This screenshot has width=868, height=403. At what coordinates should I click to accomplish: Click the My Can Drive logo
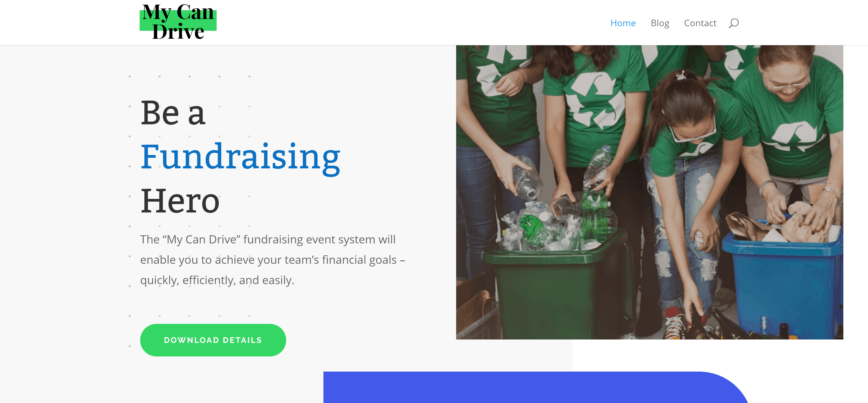[178, 22]
